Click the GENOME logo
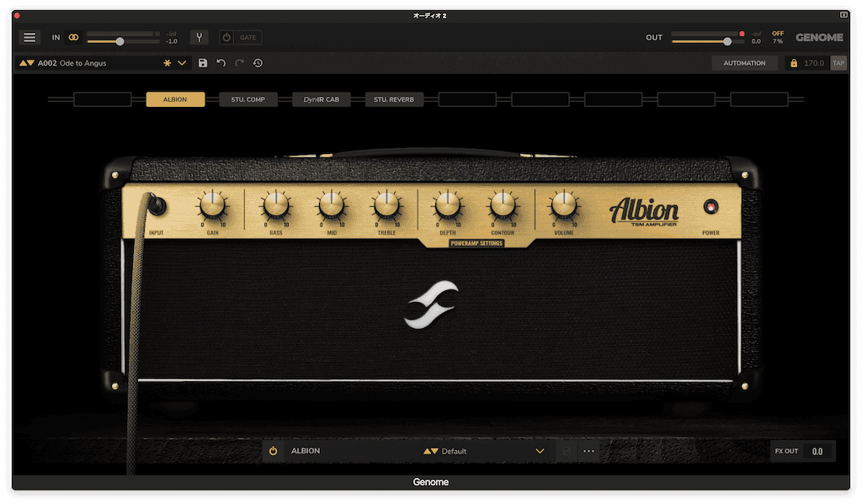 [x=819, y=37]
